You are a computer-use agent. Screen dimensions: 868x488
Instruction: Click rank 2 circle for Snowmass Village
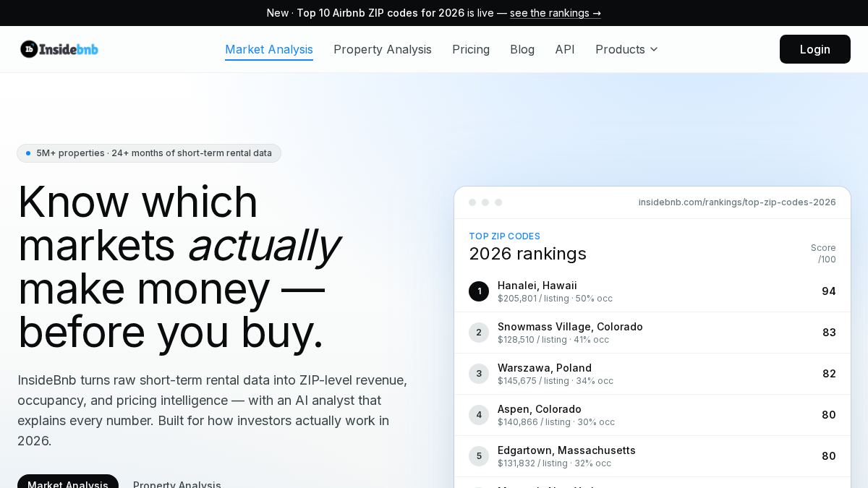[x=479, y=333]
